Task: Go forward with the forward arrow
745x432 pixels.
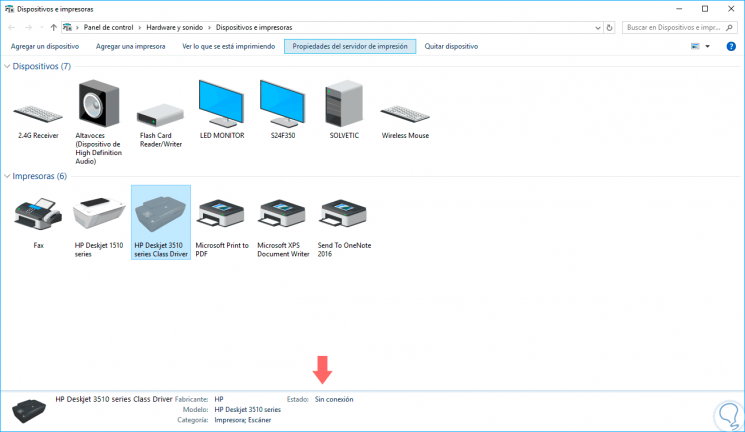Action: click(x=29, y=28)
